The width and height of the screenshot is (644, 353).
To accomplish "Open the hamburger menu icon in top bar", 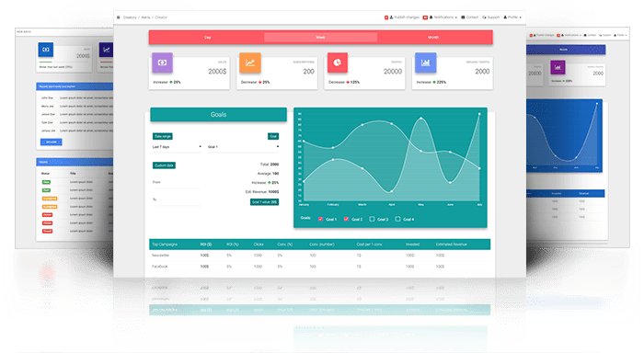I will (119, 17).
